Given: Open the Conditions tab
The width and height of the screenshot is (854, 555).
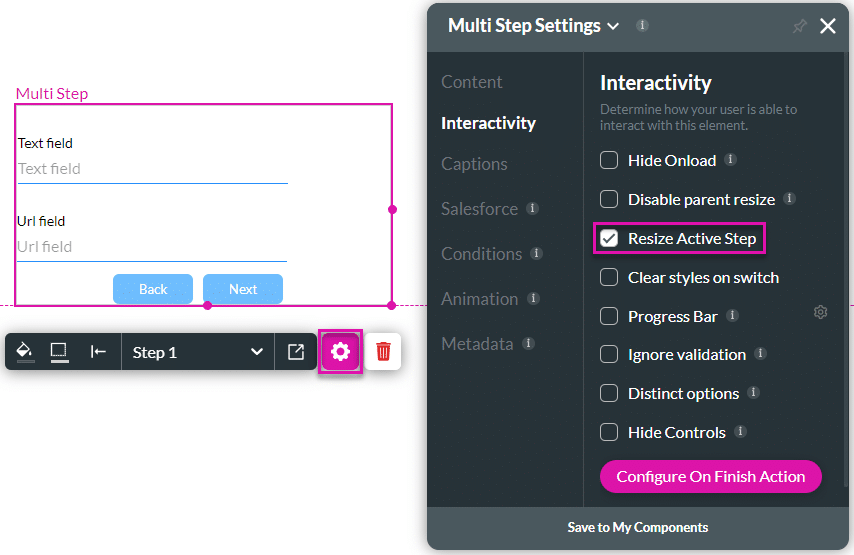Looking at the screenshot, I should [x=481, y=254].
